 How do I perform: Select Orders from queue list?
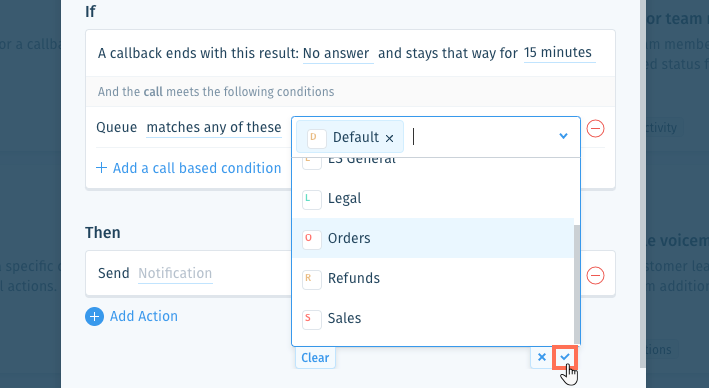[433, 238]
